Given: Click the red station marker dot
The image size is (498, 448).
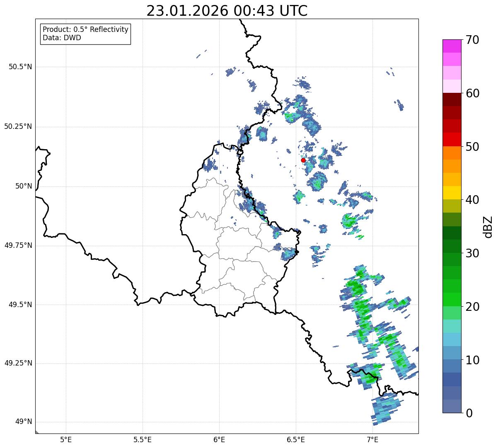Looking at the screenshot, I should pos(303,160).
